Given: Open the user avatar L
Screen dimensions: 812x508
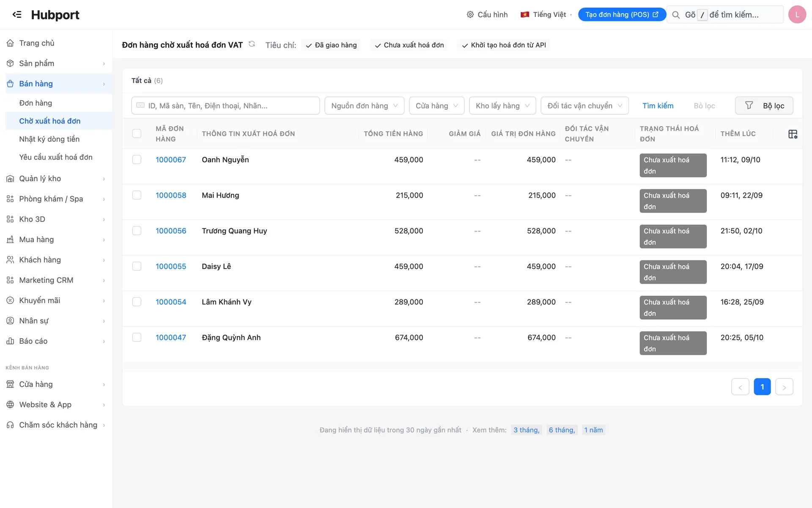Looking at the screenshot, I should pyautogui.click(x=797, y=14).
